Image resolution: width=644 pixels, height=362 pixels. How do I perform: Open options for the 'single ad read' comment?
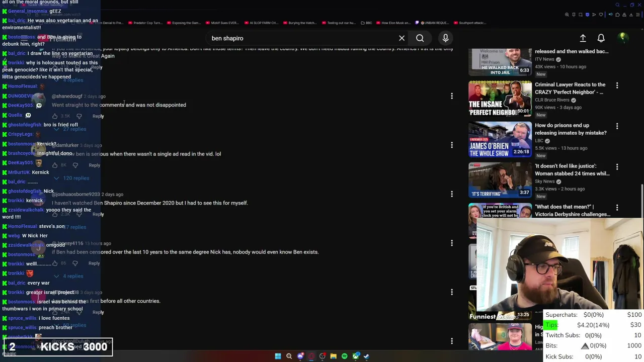pyautogui.click(x=452, y=145)
